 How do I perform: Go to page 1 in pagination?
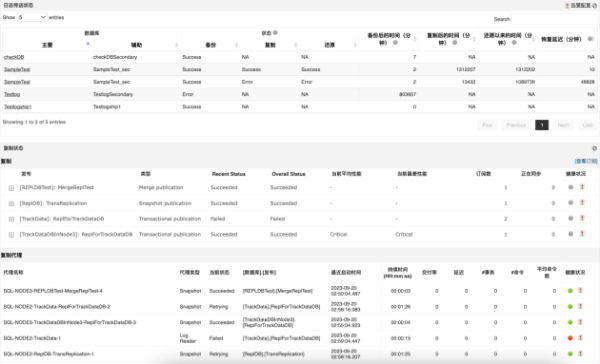click(x=541, y=125)
